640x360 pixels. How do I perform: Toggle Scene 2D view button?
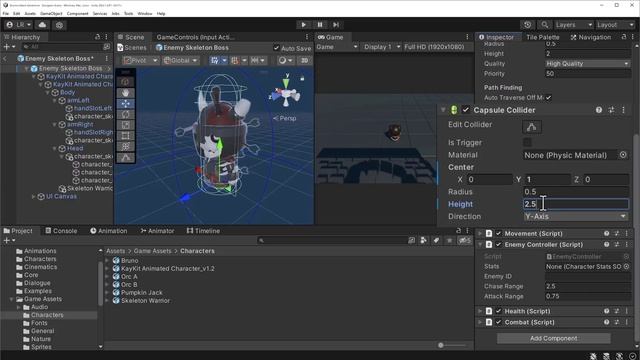(304, 60)
